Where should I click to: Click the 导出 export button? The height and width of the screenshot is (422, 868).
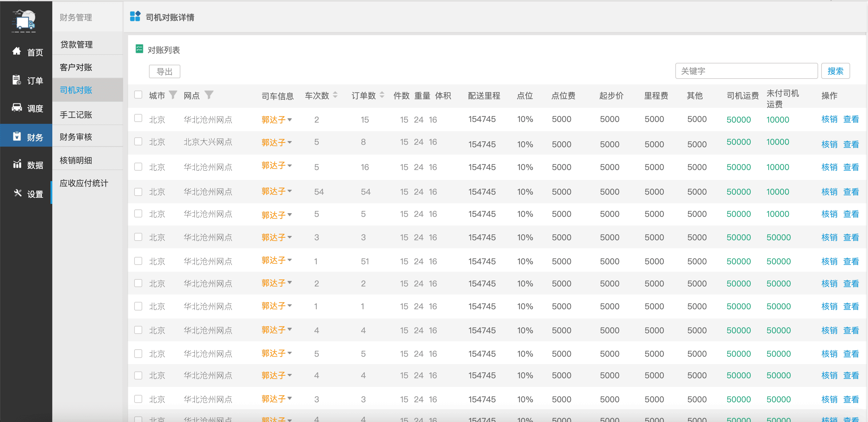point(164,71)
